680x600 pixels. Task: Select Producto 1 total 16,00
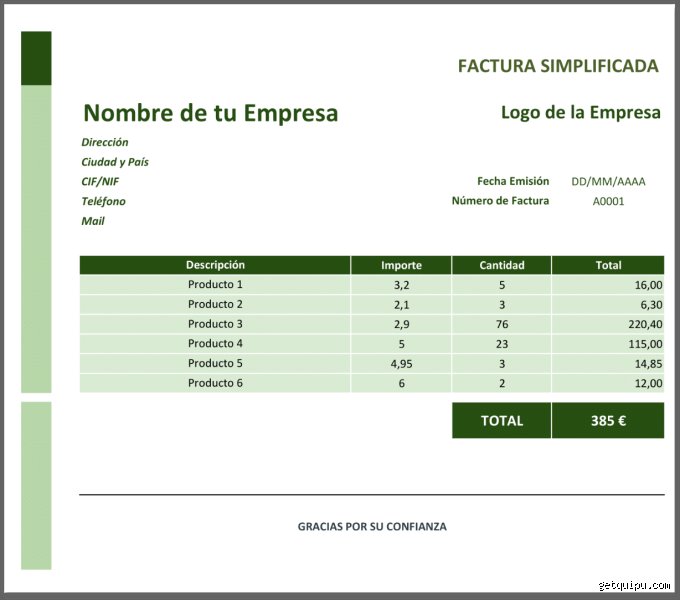[x=608, y=285]
